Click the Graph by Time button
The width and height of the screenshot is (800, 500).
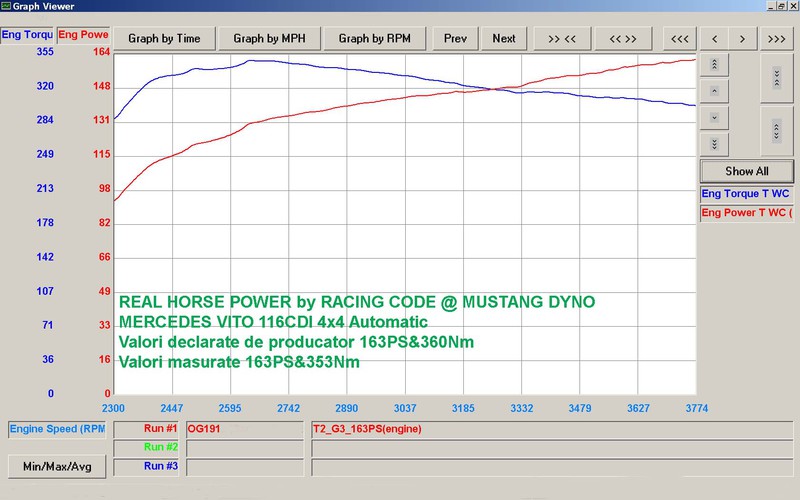pos(164,39)
